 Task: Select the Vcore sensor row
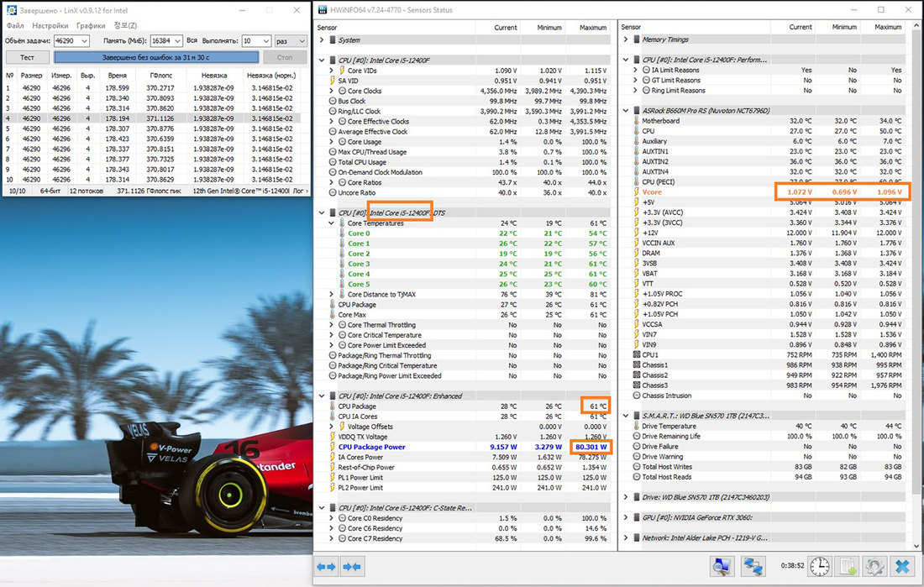pos(652,191)
